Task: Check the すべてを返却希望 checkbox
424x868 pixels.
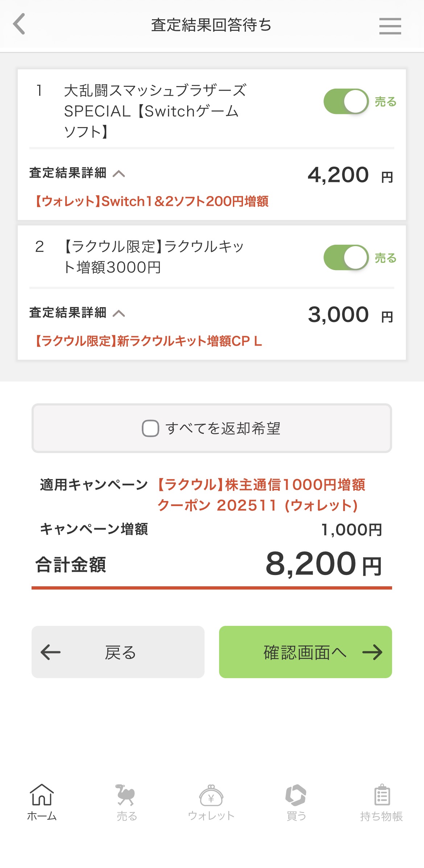Action: coord(151,428)
